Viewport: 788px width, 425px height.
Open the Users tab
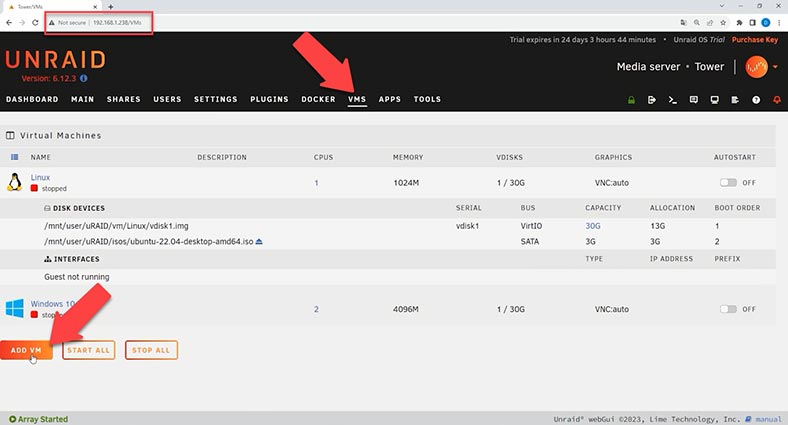pos(167,99)
